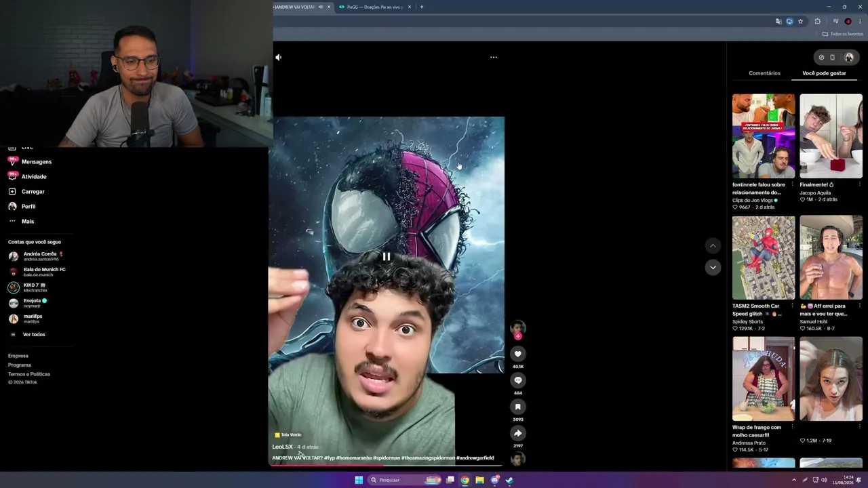Open Google Chrome from the taskbar
The width and height of the screenshot is (868, 488).
[465, 480]
